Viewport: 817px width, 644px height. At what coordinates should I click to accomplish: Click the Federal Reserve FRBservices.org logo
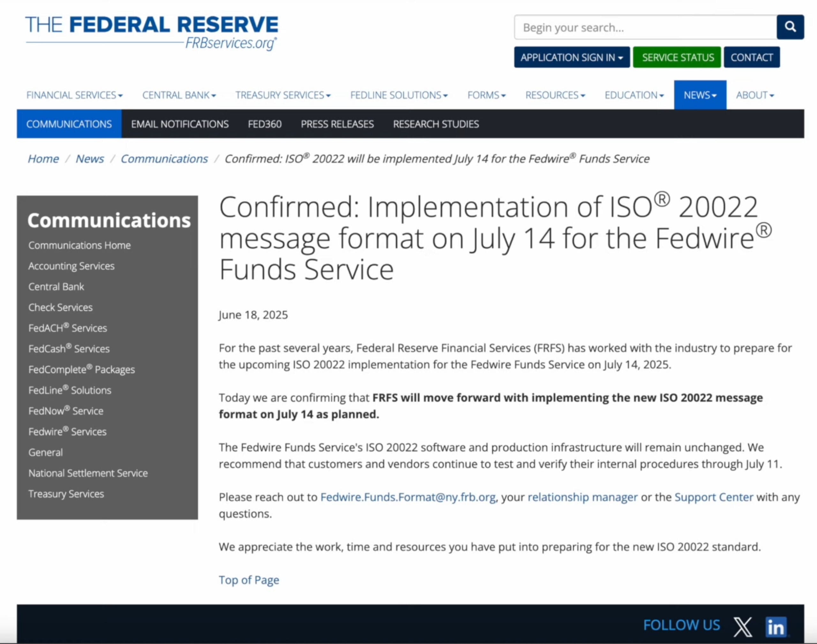point(152,33)
